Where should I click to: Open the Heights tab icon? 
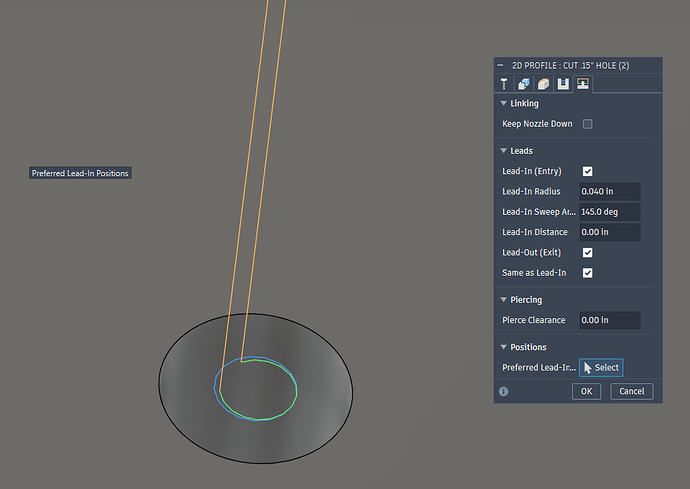point(543,84)
